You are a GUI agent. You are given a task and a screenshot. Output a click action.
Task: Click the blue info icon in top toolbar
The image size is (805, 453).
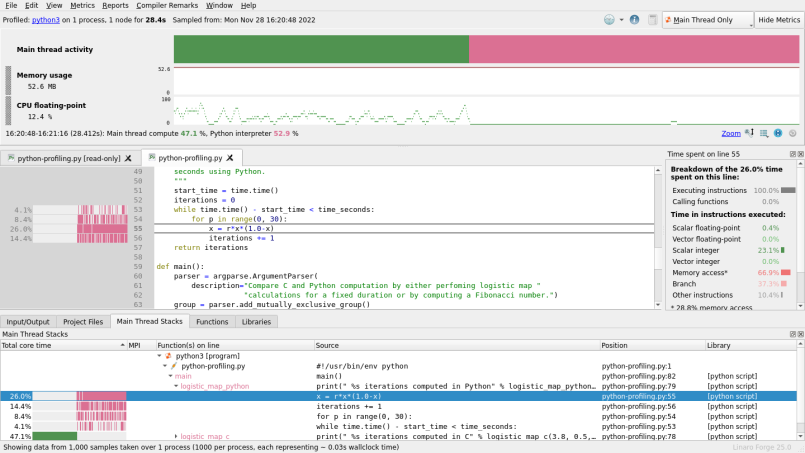[x=635, y=20]
